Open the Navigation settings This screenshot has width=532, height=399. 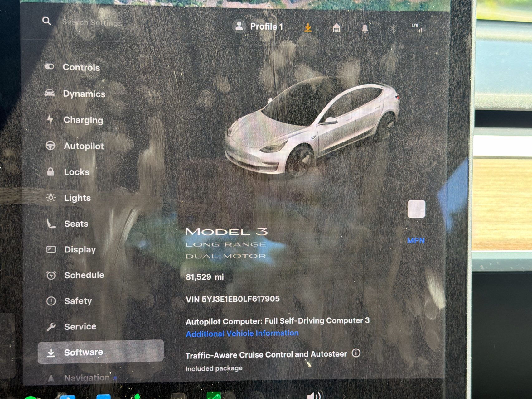click(x=82, y=378)
